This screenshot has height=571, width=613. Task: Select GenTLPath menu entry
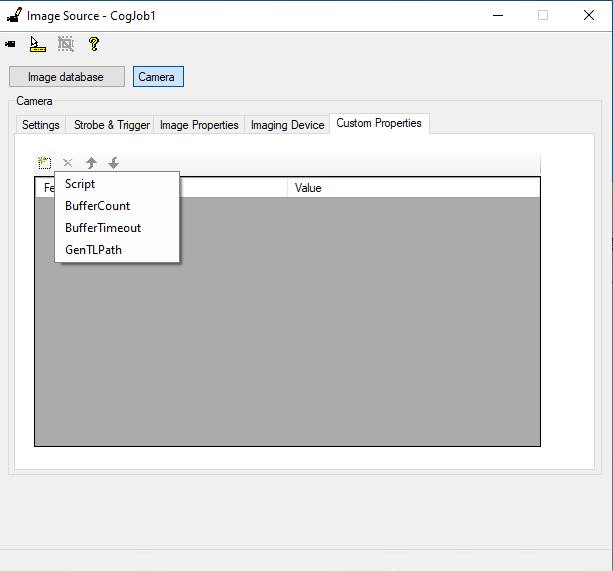(x=93, y=250)
